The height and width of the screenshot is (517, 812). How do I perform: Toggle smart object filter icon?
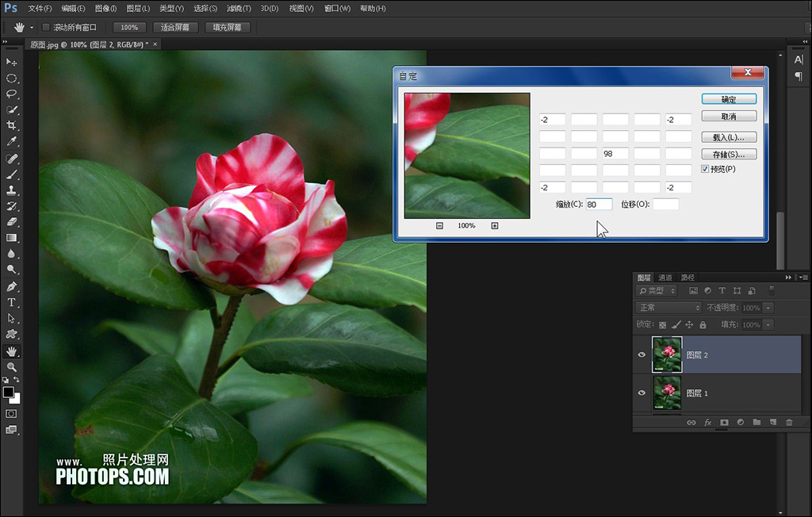pos(752,291)
